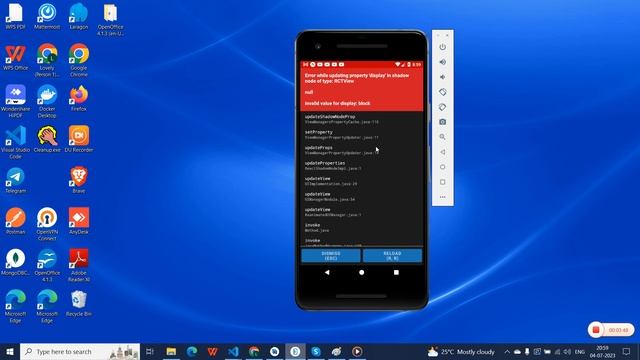
Task: Switch to Visual Studio Code in taskbar
Action: coord(233,351)
